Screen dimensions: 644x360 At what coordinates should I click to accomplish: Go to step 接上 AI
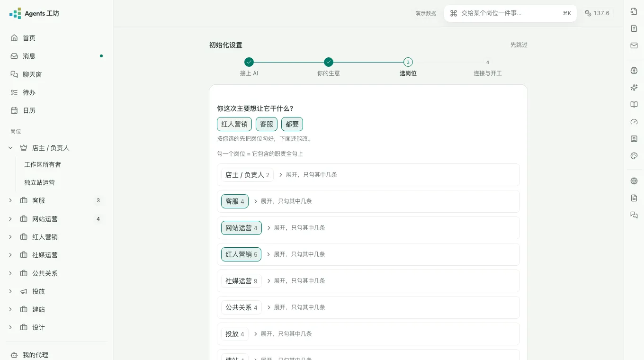249,67
